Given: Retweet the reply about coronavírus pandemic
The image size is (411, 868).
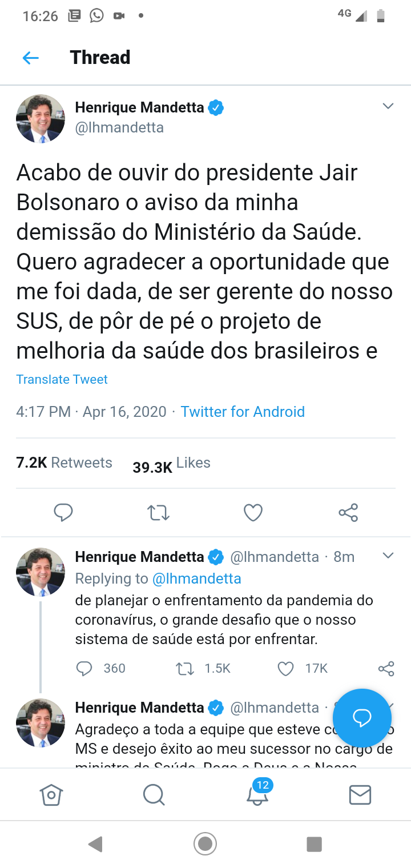Looking at the screenshot, I should [185, 668].
